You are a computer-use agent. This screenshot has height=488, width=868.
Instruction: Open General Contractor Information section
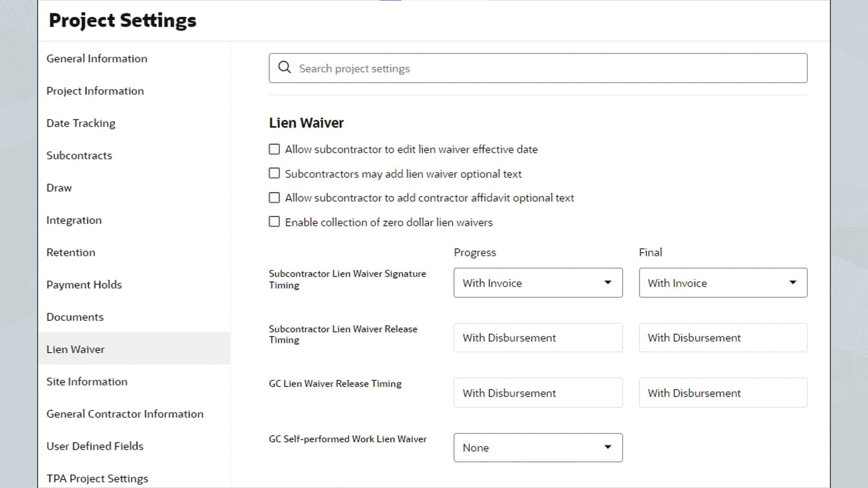pos(125,414)
